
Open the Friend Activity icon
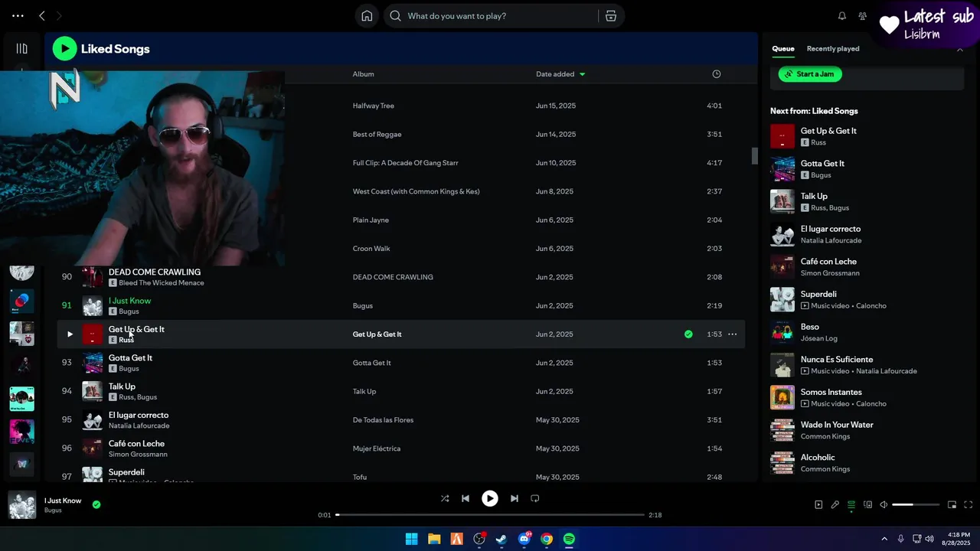pos(863,16)
